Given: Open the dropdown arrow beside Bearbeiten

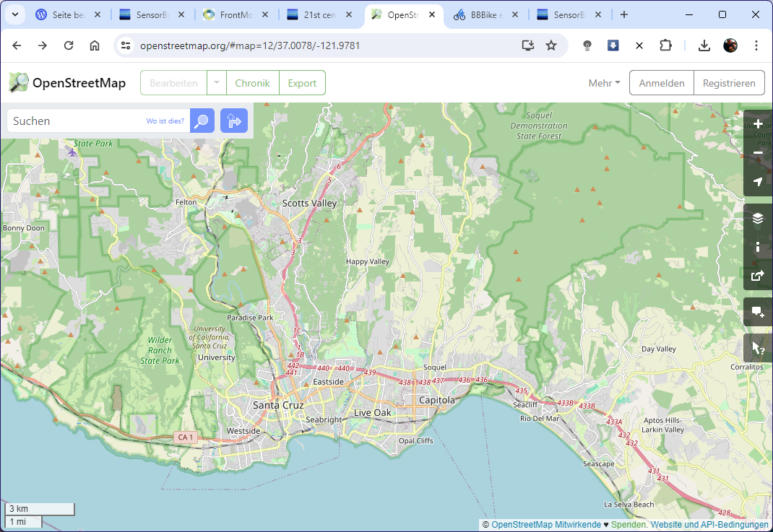Looking at the screenshot, I should (215, 82).
